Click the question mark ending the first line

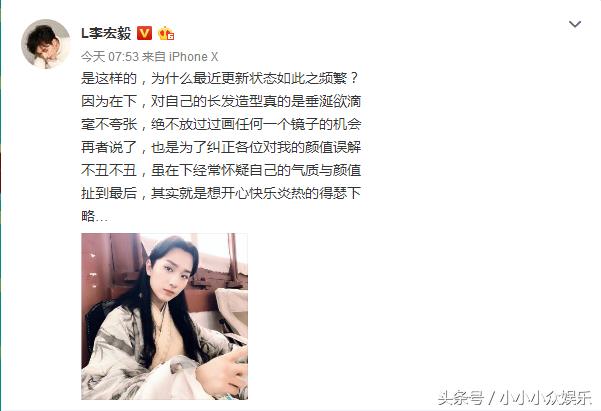coord(354,79)
